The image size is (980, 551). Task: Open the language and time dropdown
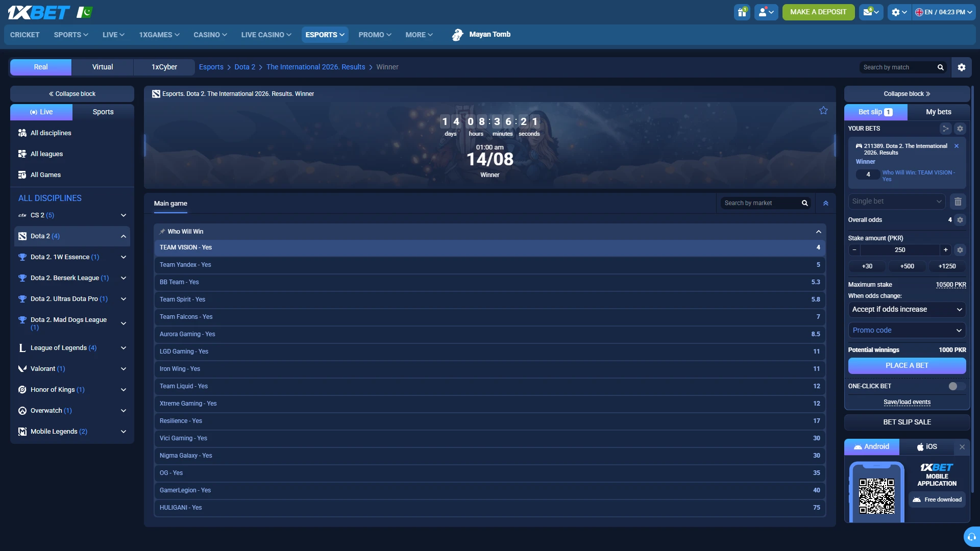click(x=943, y=12)
